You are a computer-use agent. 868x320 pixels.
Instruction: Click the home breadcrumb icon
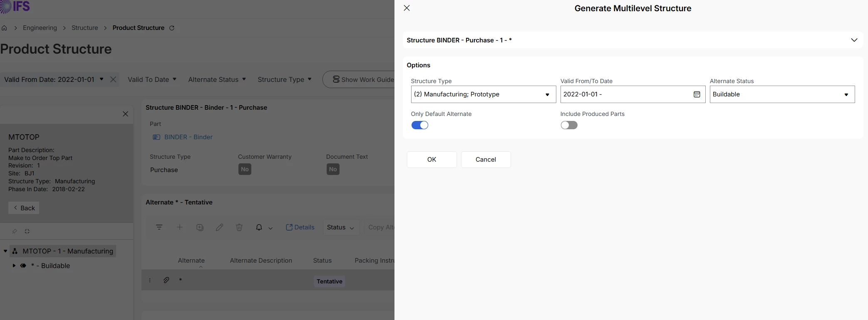(5, 28)
